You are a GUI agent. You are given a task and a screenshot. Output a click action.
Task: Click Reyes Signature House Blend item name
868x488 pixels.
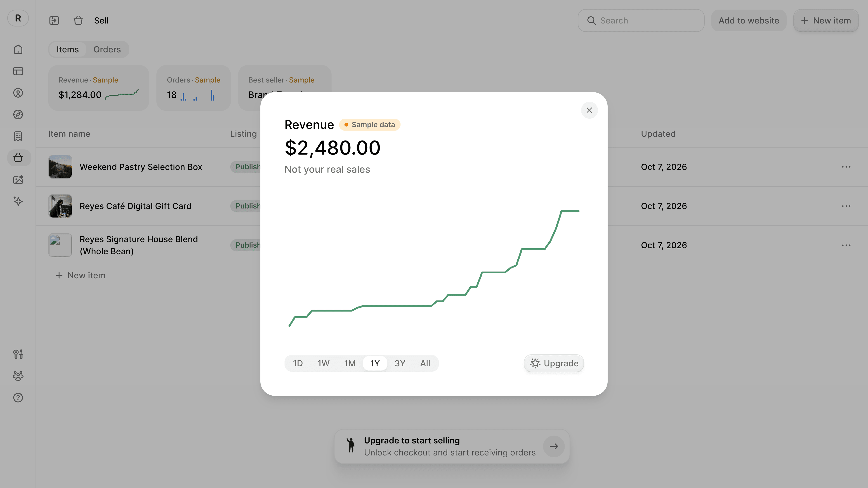click(x=139, y=245)
